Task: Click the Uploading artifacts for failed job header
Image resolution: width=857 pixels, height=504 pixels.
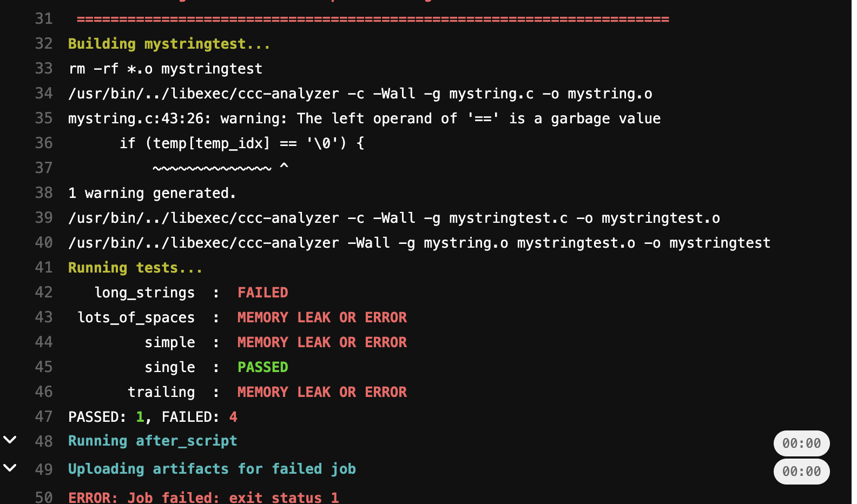Action: [x=212, y=469]
